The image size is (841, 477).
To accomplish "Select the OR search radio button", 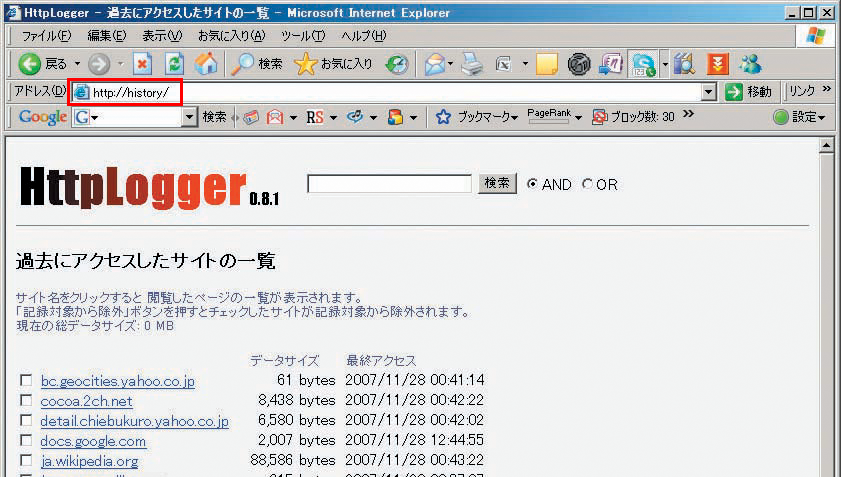I will click(x=587, y=184).
